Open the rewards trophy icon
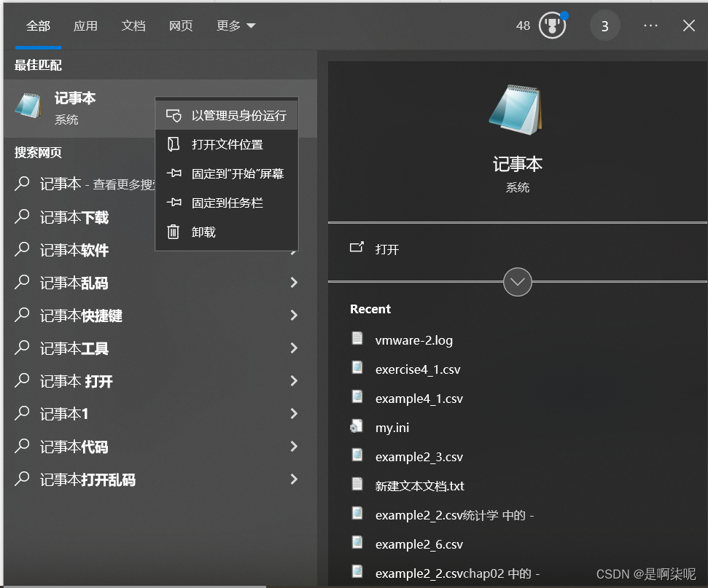 click(x=552, y=26)
